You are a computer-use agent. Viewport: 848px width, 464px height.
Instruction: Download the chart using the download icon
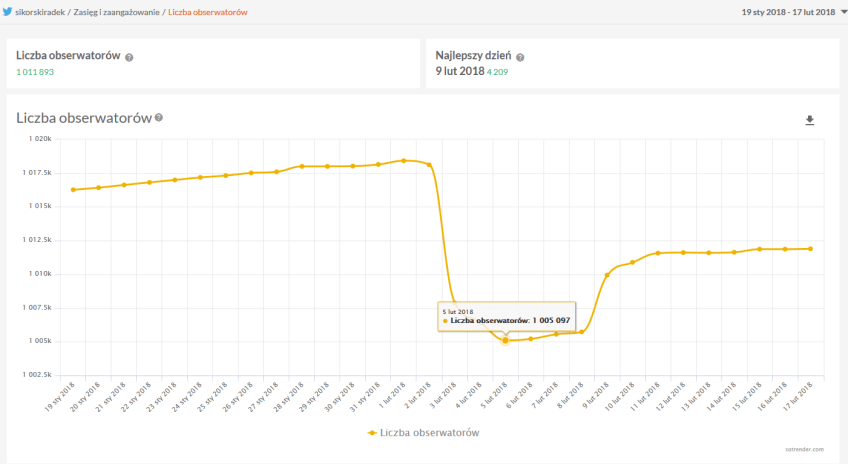tap(810, 121)
